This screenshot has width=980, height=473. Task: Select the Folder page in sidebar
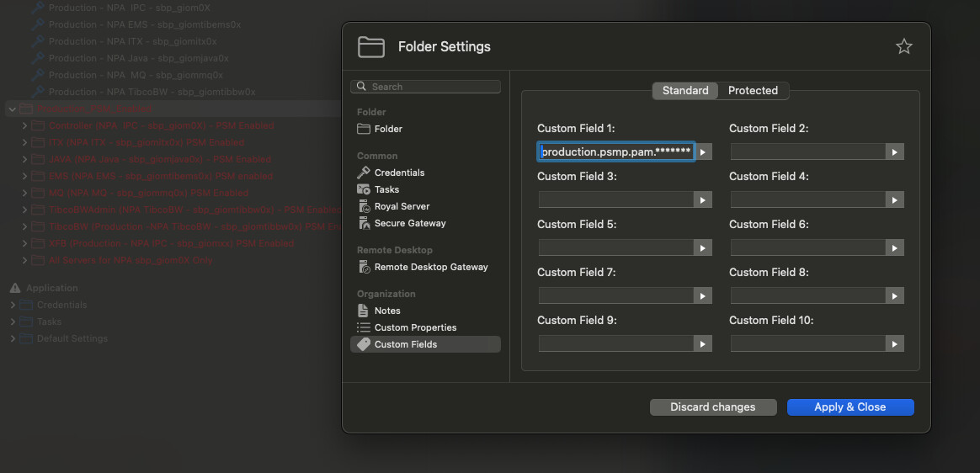pos(387,129)
